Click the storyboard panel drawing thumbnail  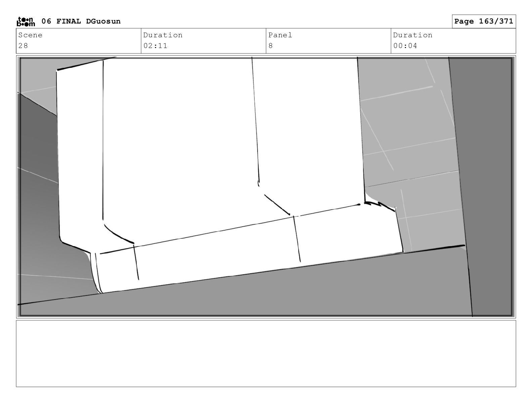pos(266,187)
